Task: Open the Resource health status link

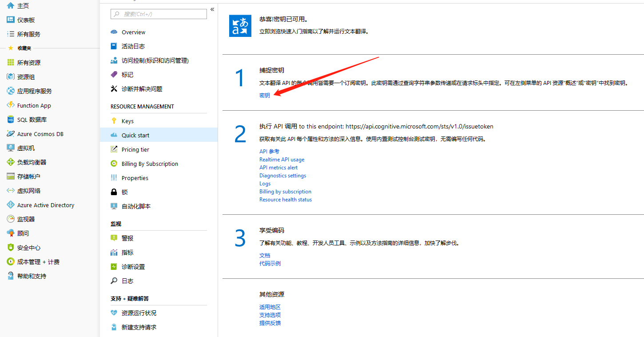Action: click(286, 200)
